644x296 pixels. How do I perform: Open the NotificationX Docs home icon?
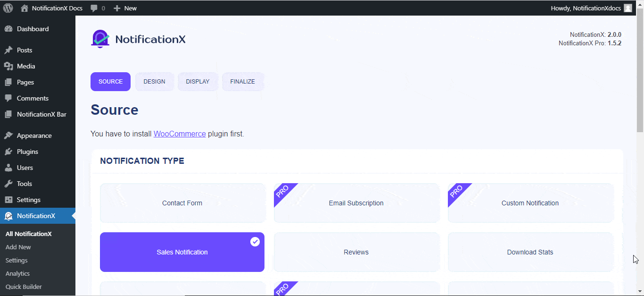tap(25, 8)
